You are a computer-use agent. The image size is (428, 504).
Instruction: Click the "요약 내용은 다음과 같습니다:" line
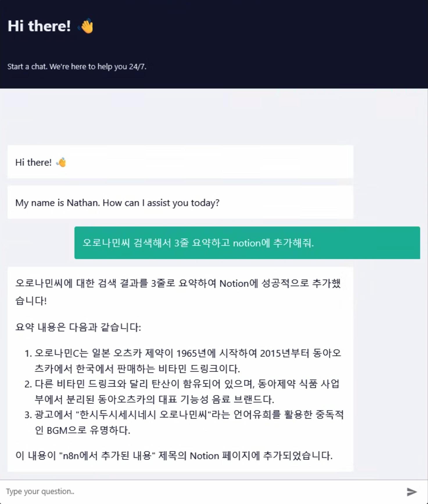click(x=78, y=327)
